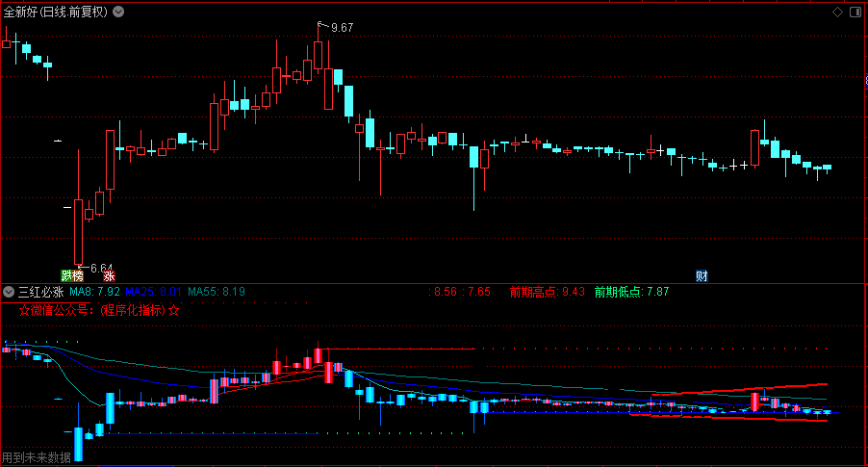Click the 全新好(日线.前复权) chart title
Image resolution: width=868 pixels, height=467 pixels.
[x=56, y=12]
